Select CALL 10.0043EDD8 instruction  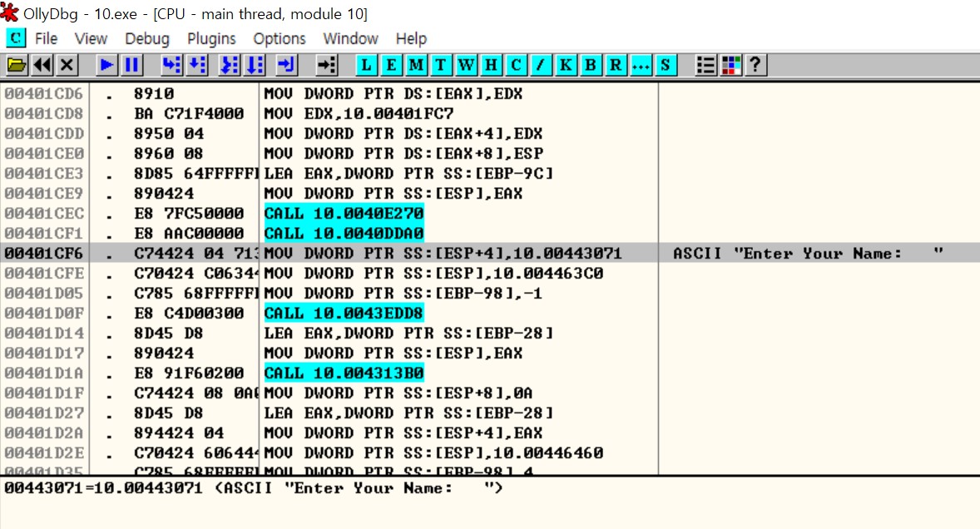point(344,314)
